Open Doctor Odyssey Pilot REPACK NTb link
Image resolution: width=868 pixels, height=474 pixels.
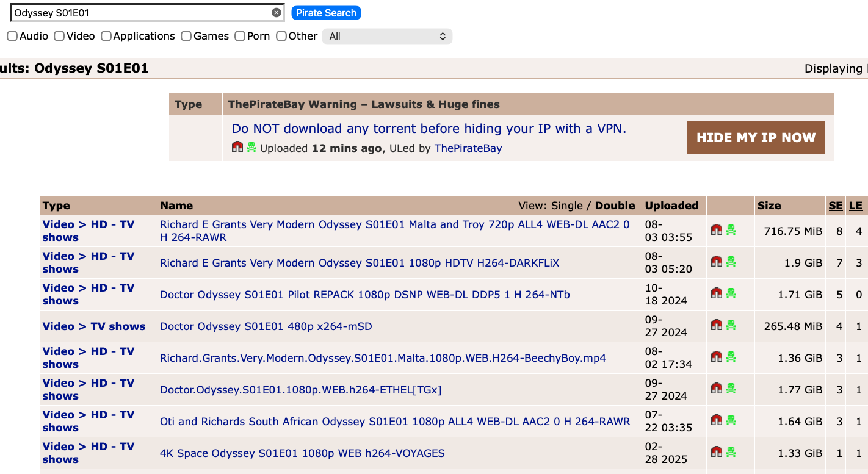(365, 295)
